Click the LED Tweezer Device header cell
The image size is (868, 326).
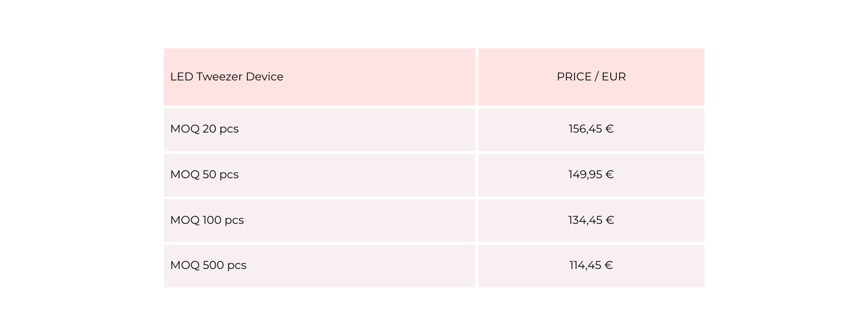point(227,77)
